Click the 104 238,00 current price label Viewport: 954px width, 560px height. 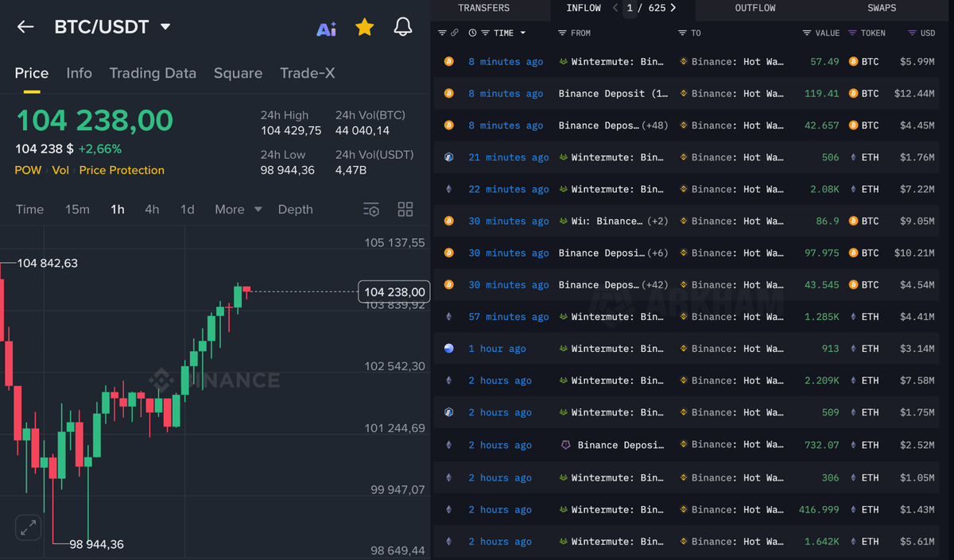(394, 292)
